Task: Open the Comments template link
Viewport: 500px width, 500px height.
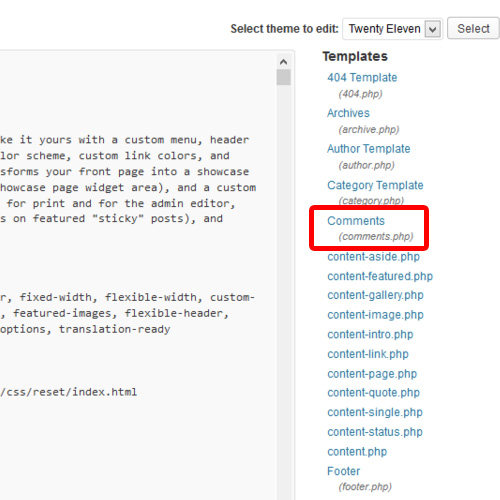Action: click(x=356, y=221)
